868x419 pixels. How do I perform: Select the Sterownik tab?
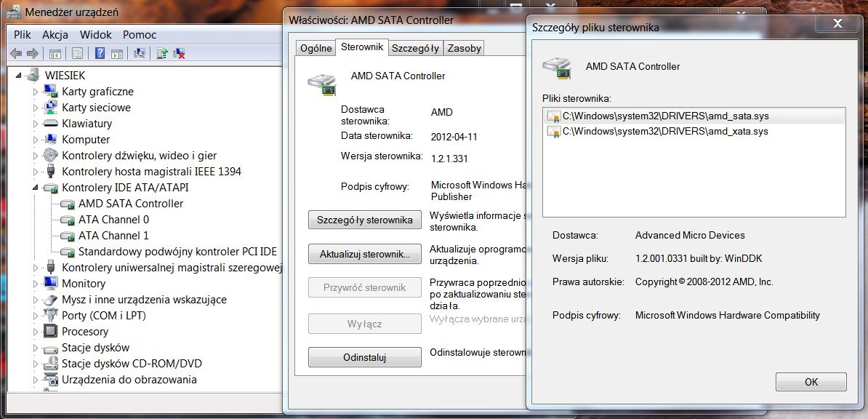362,47
